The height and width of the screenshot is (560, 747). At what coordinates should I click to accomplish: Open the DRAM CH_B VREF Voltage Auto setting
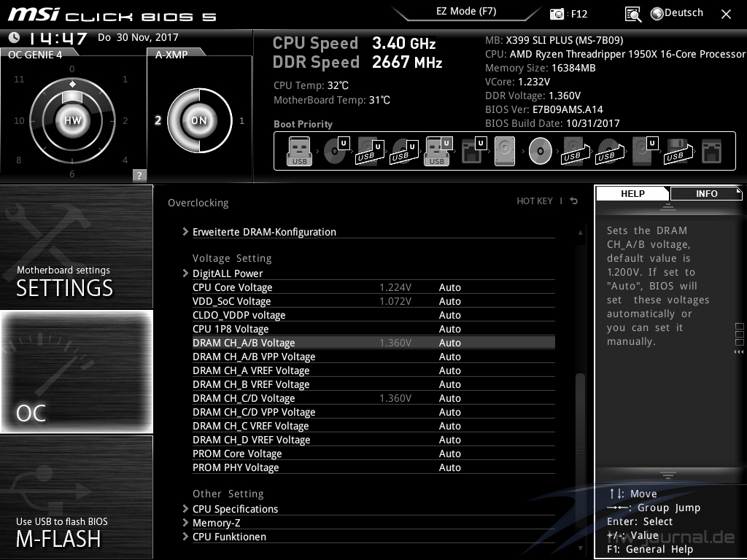(449, 384)
